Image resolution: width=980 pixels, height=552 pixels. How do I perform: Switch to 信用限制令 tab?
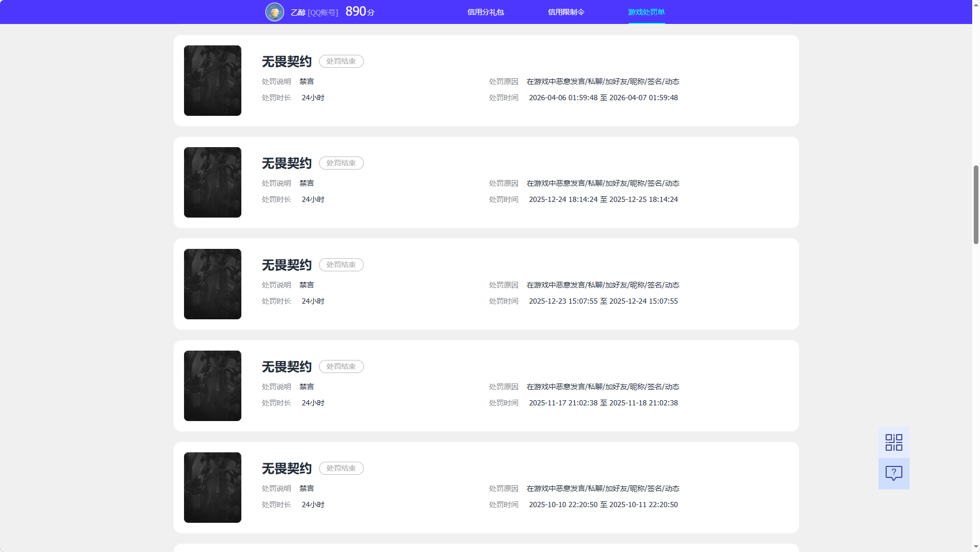pyautogui.click(x=566, y=12)
